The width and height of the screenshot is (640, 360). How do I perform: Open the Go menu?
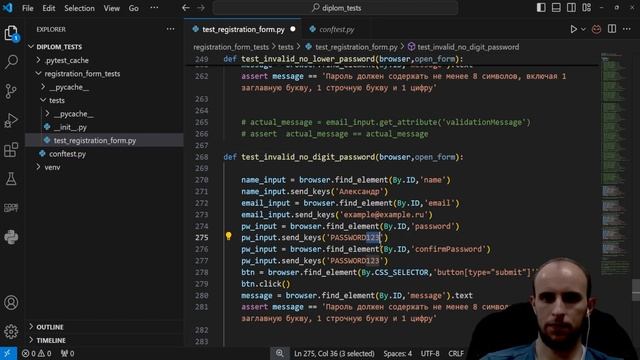coord(133,8)
